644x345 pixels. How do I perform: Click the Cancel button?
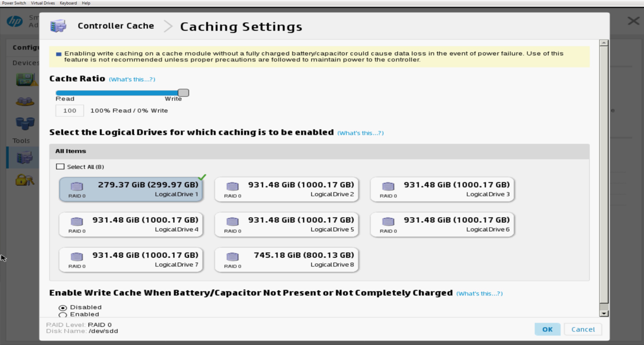(x=583, y=329)
